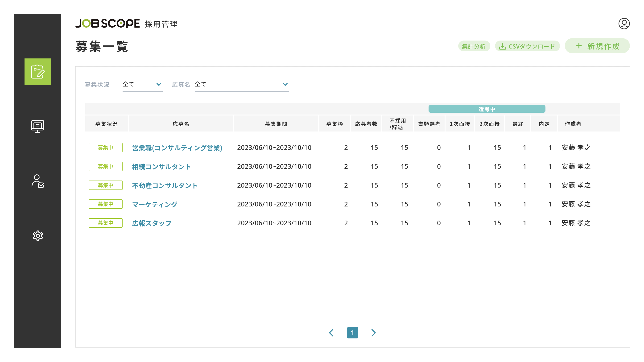Click the user profile icon
This screenshot has width=644, height=362.
624,24
